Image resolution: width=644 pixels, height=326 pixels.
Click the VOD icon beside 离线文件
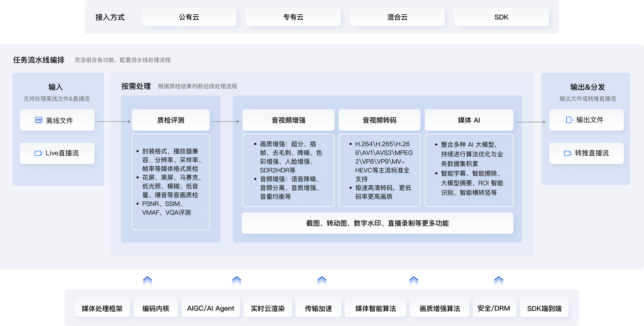pos(38,120)
